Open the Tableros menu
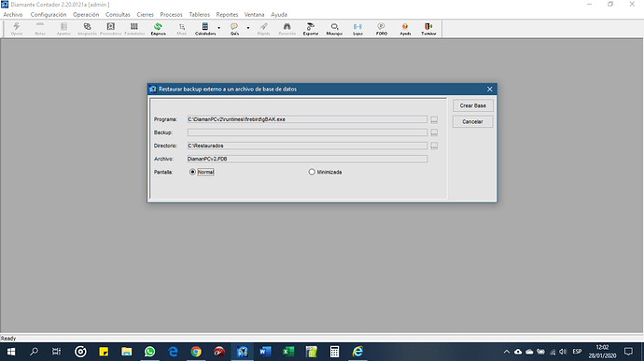The width and height of the screenshot is (644, 361). (199, 14)
